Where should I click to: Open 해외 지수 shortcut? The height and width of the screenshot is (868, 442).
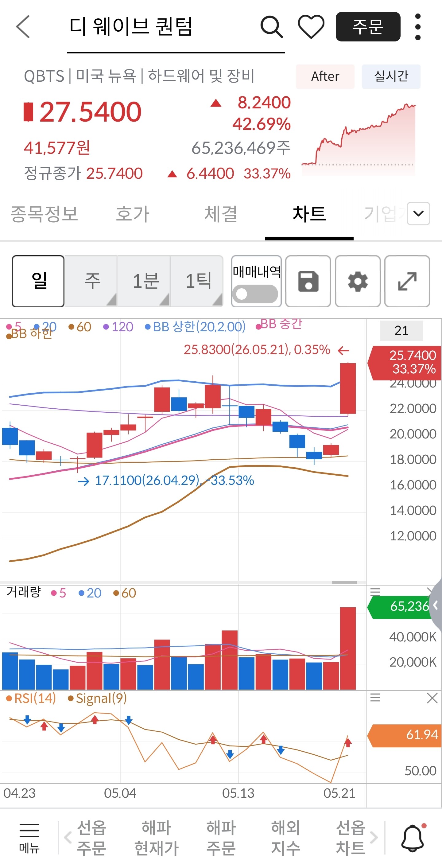tap(286, 838)
